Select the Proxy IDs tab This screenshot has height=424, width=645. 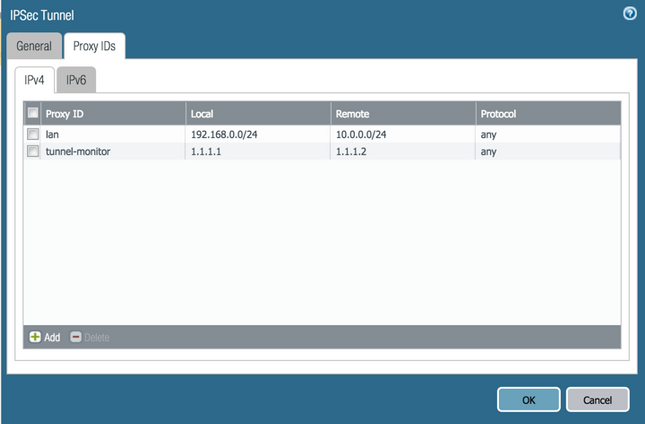point(94,46)
